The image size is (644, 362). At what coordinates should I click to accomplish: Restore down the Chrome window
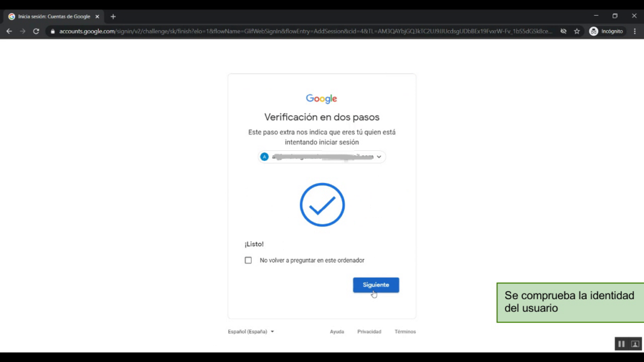coord(615,16)
